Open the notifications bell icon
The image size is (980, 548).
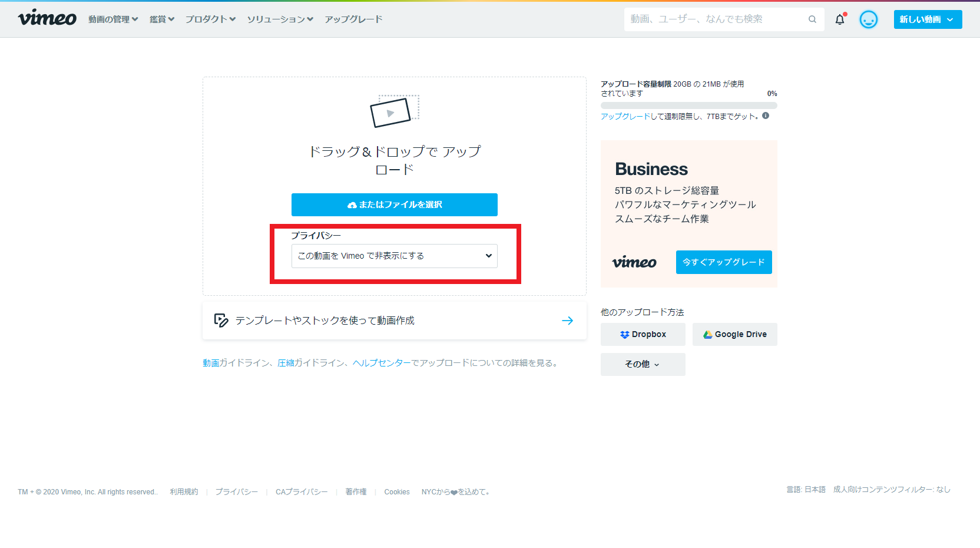(x=840, y=19)
